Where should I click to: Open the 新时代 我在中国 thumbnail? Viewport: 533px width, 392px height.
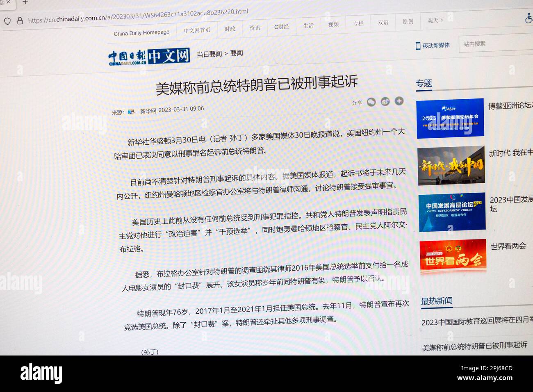pyautogui.click(x=451, y=165)
